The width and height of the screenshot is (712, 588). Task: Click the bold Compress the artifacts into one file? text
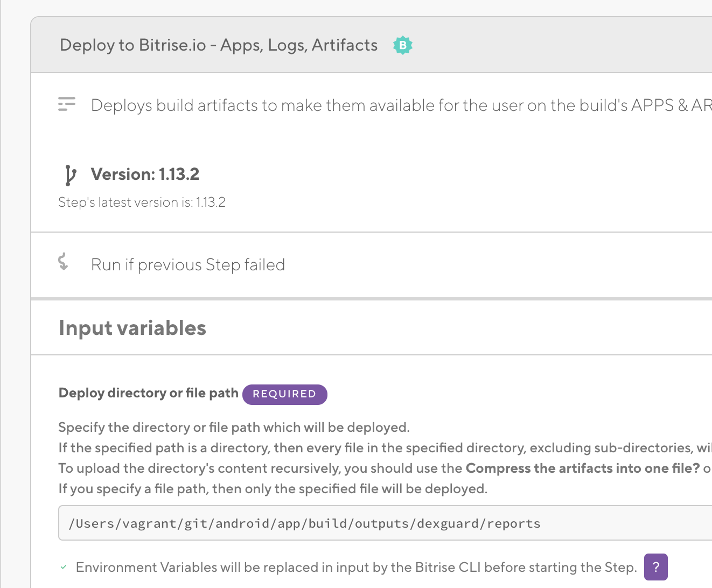583,468
